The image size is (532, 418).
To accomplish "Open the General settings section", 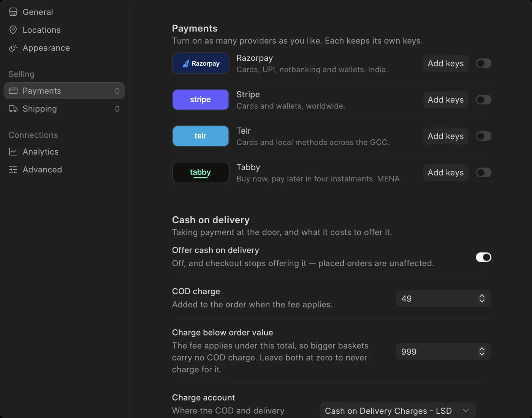I will (64, 12).
